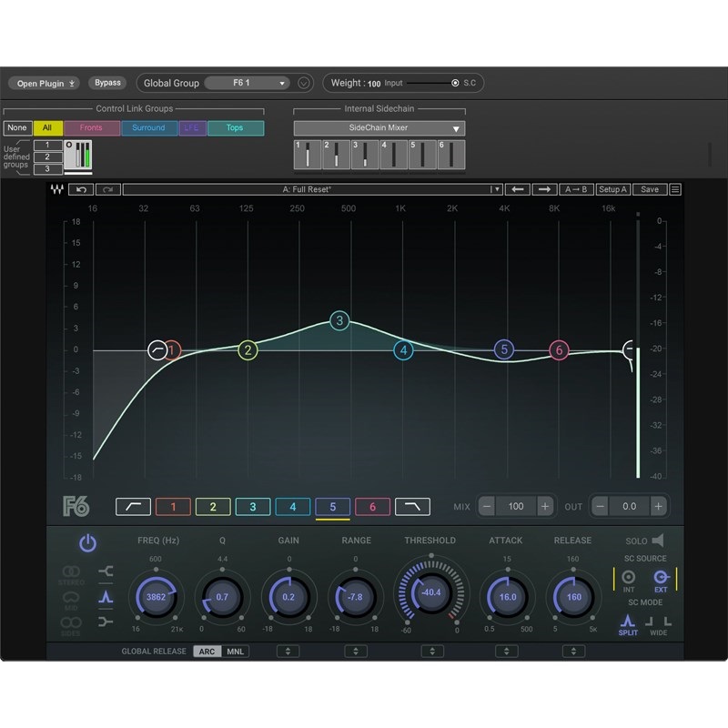Open the preset name dropdown arrow

click(x=497, y=189)
